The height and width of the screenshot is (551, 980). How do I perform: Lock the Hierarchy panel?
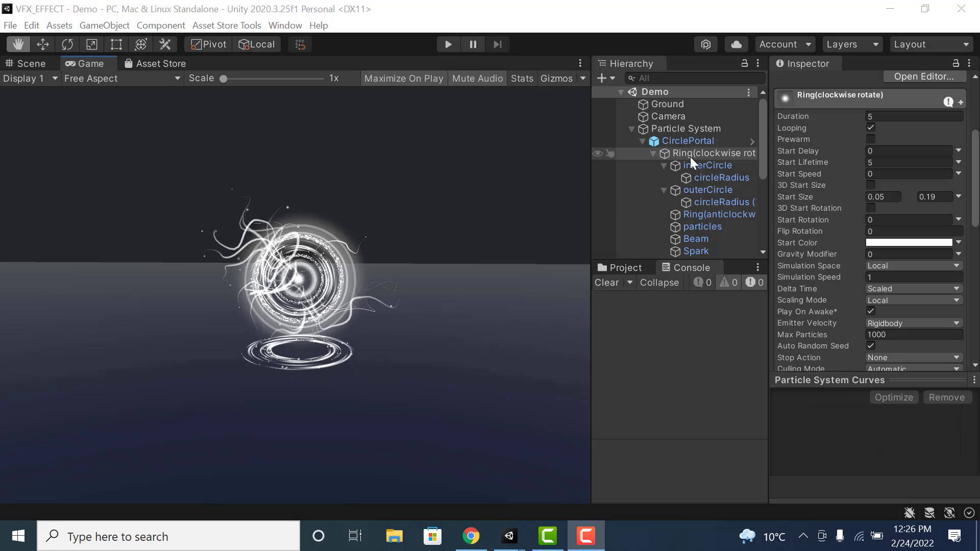tap(745, 63)
